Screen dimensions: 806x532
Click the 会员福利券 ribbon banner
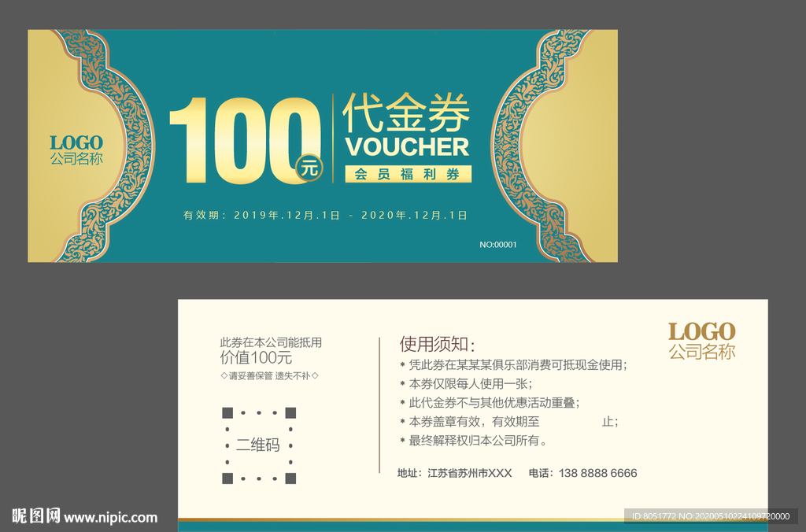409,174
